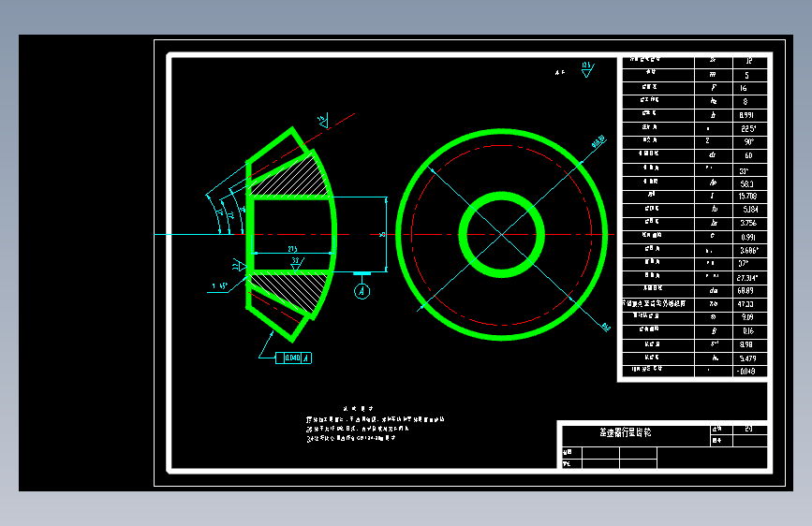This screenshot has height=526, width=812.
Task: Select the surface finish symbol inside the bore
Action: pyautogui.click(x=296, y=264)
